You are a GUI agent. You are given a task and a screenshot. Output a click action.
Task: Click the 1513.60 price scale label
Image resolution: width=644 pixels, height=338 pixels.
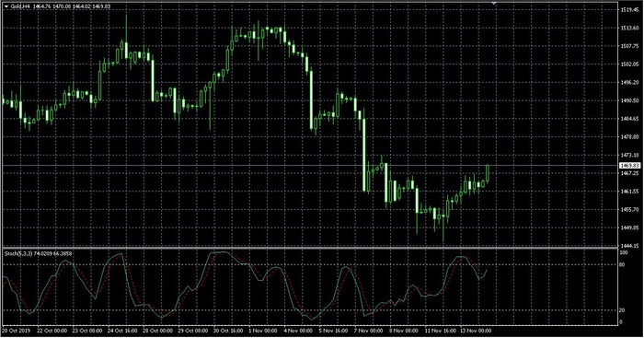tap(629, 28)
